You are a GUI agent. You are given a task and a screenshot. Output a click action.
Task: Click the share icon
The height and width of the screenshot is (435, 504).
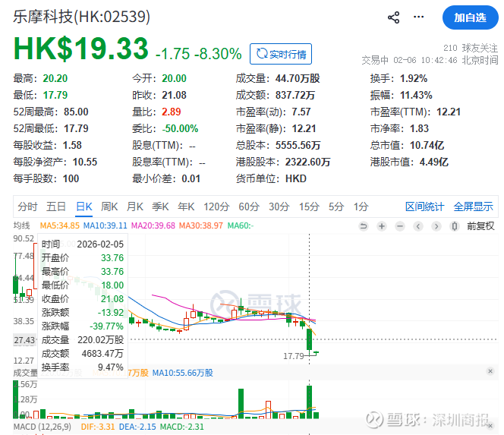point(393,17)
